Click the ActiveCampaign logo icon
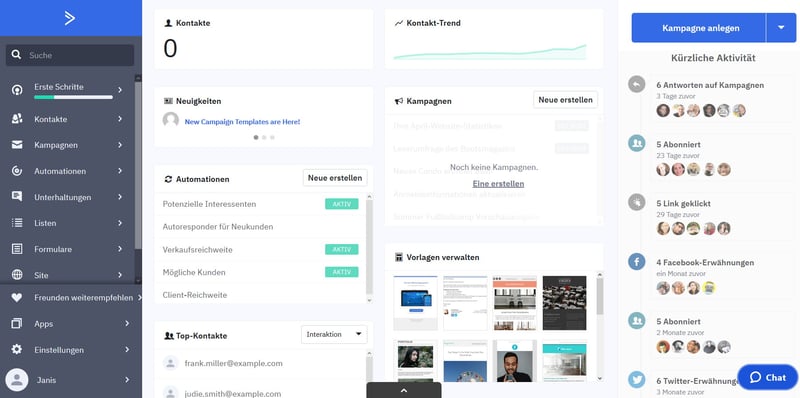 click(70, 18)
